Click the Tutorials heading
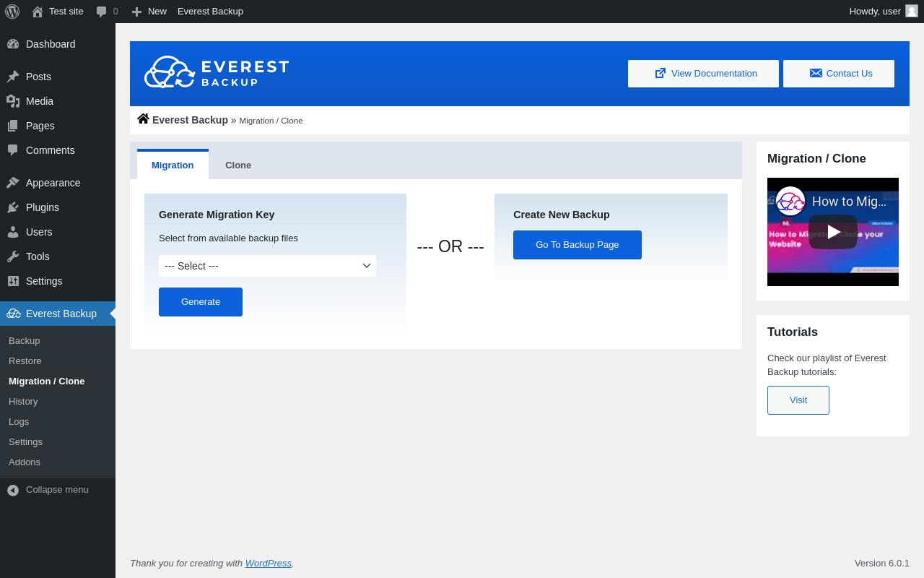The height and width of the screenshot is (578, 924). pyautogui.click(x=793, y=332)
